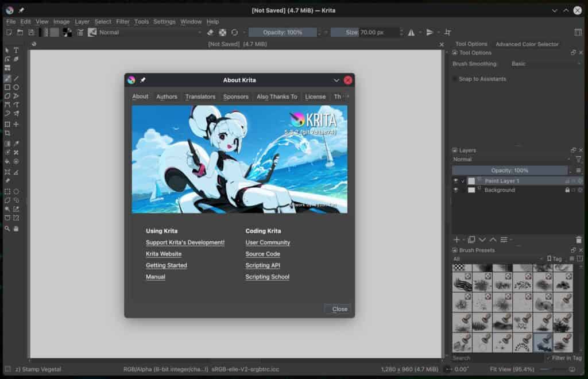The height and width of the screenshot is (379, 588).
Task: Click the Close button in About dialog
Action: pos(338,310)
